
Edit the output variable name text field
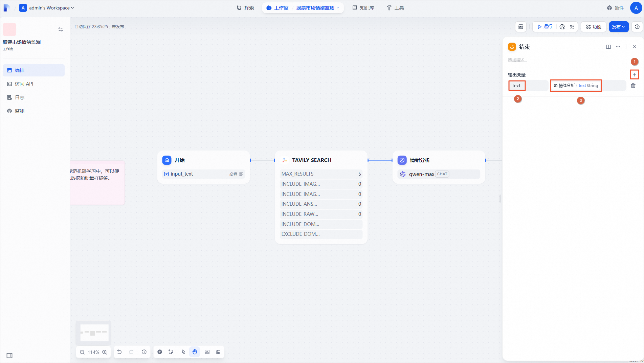[x=528, y=86]
